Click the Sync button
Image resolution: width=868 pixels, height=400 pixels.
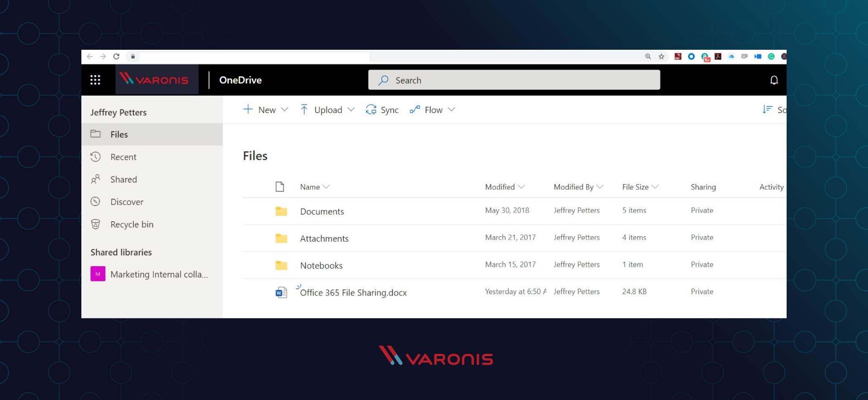(382, 110)
